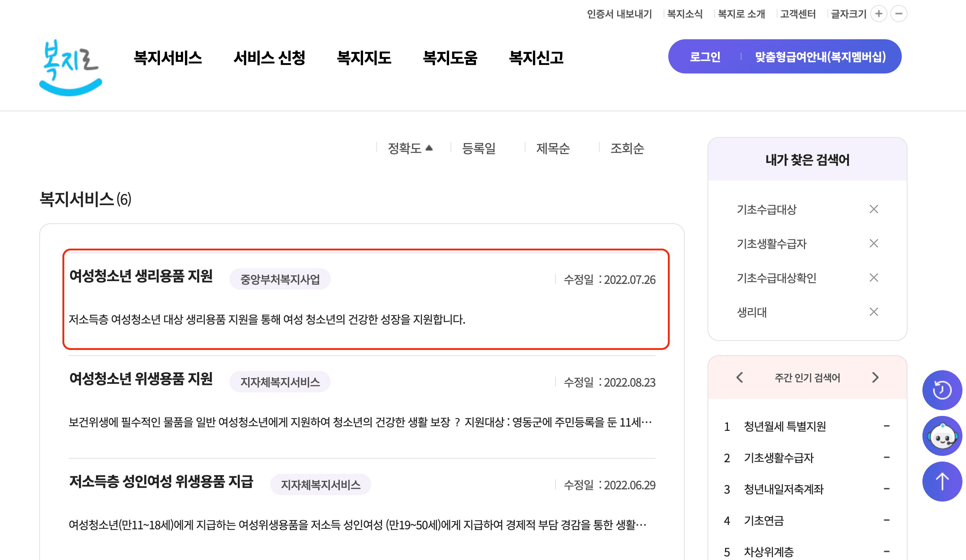Go to previous popular search period

(739, 377)
